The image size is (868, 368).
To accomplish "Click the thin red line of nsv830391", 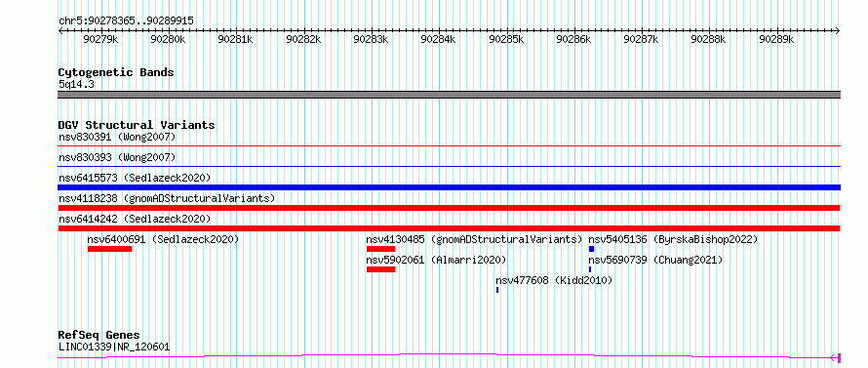I will click(450, 145).
